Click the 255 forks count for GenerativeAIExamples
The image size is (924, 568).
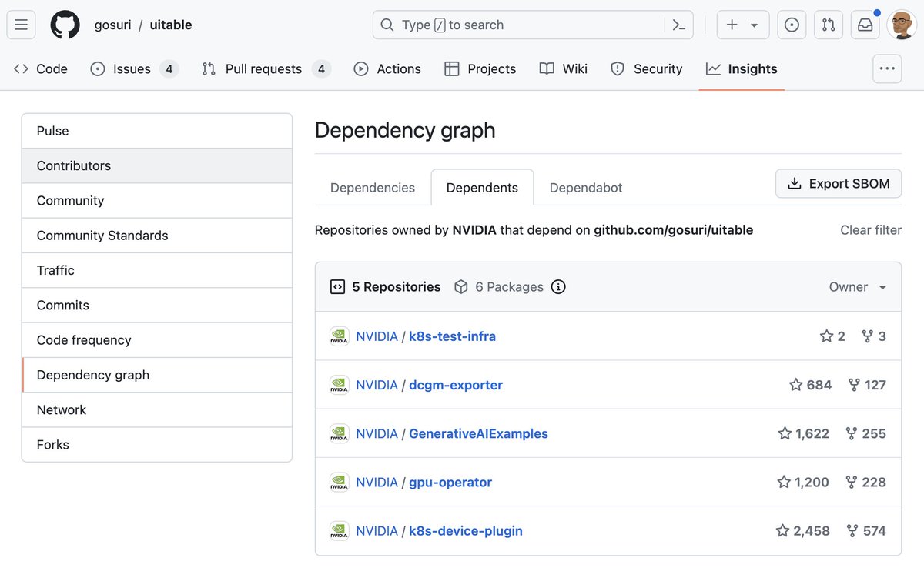(x=865, y=433)
